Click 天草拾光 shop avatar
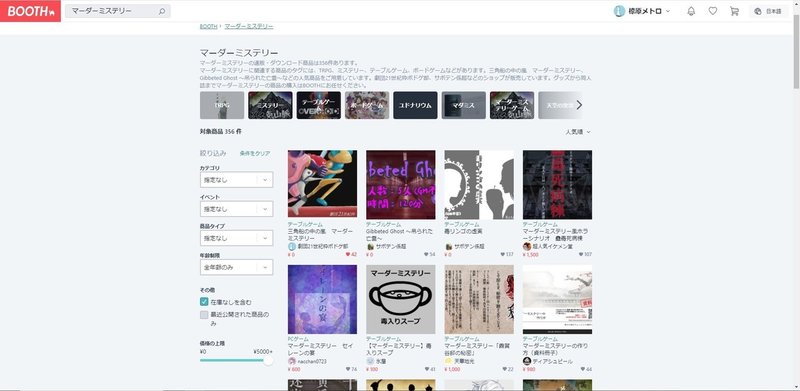 [448, 361]
